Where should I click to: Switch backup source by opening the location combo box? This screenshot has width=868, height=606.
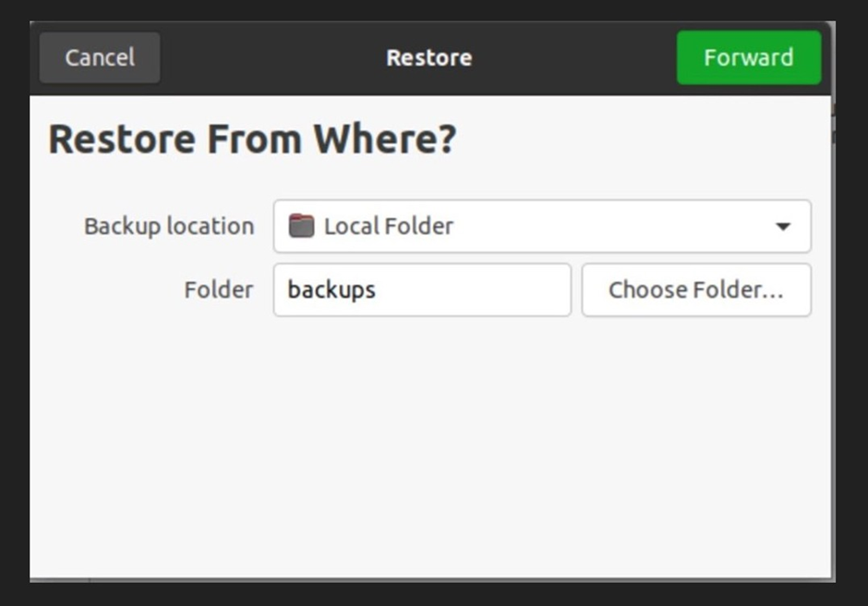541,226
